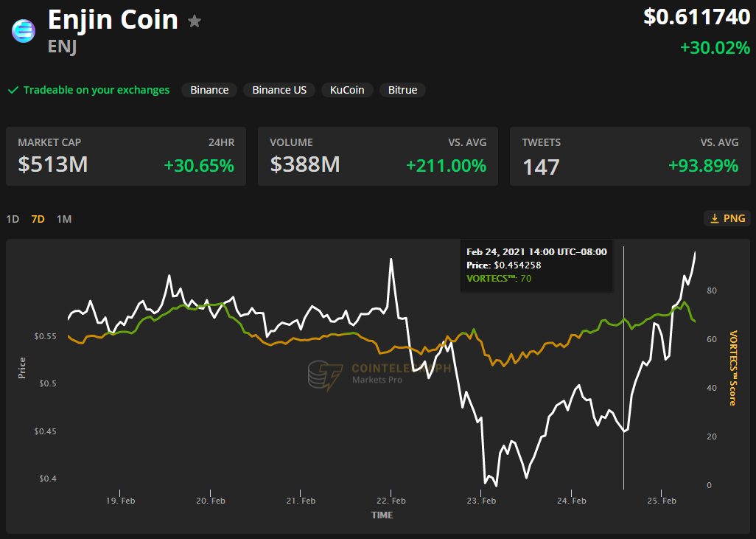The image size is (756, 539).
Task: Click the Enjin Coin title
Action: [x=113, y=20]
